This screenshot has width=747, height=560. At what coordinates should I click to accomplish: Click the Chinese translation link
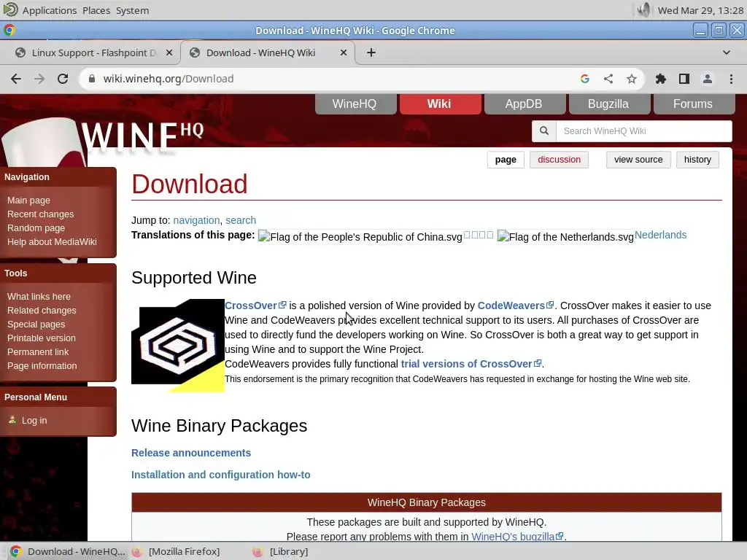[479, 235]
